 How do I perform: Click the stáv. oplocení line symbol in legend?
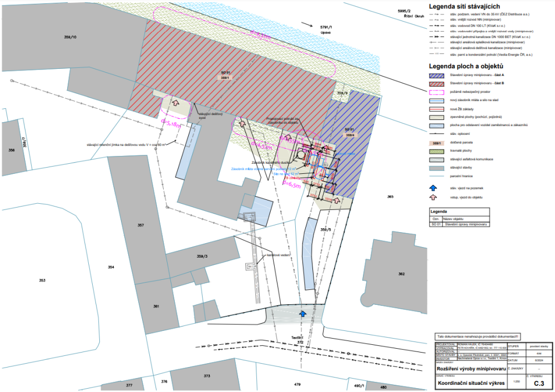pyautogui.click(x=437, y=134)
